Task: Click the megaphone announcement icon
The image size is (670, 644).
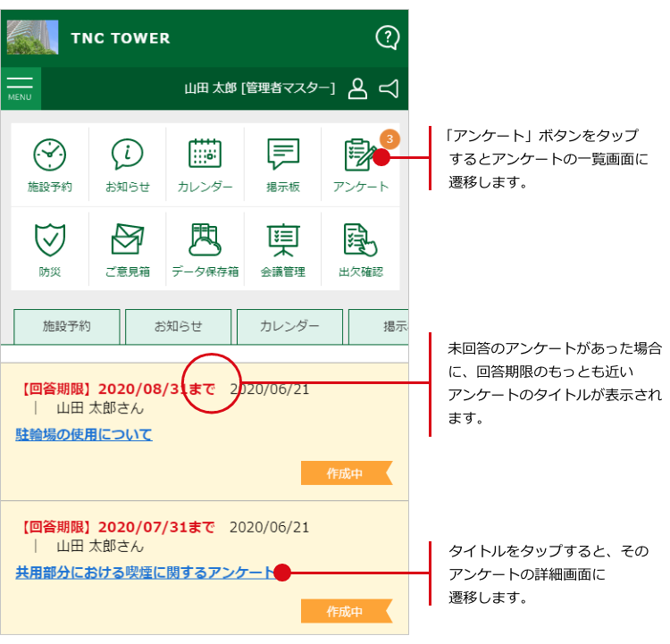Action: click(389, 88)
